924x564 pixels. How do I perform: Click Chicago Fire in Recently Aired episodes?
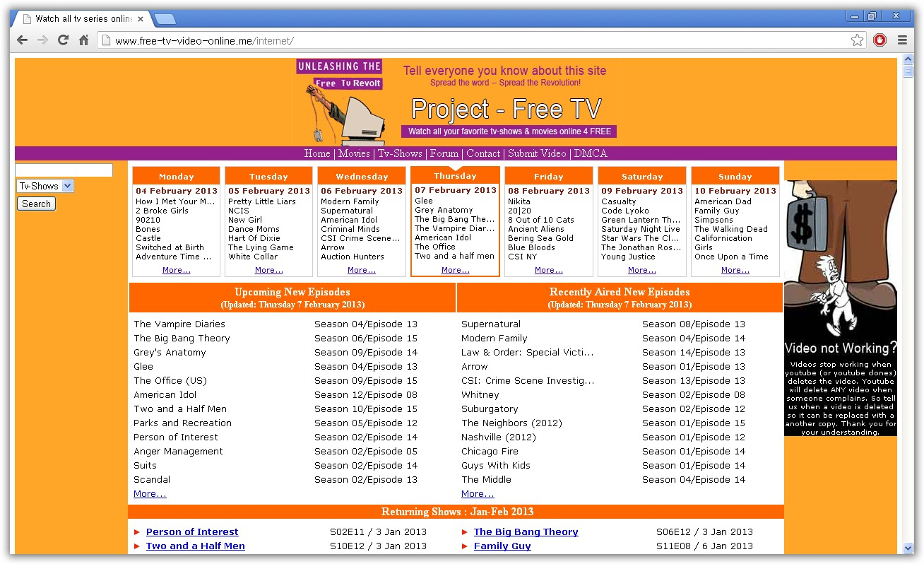click(x=490, y=452)
